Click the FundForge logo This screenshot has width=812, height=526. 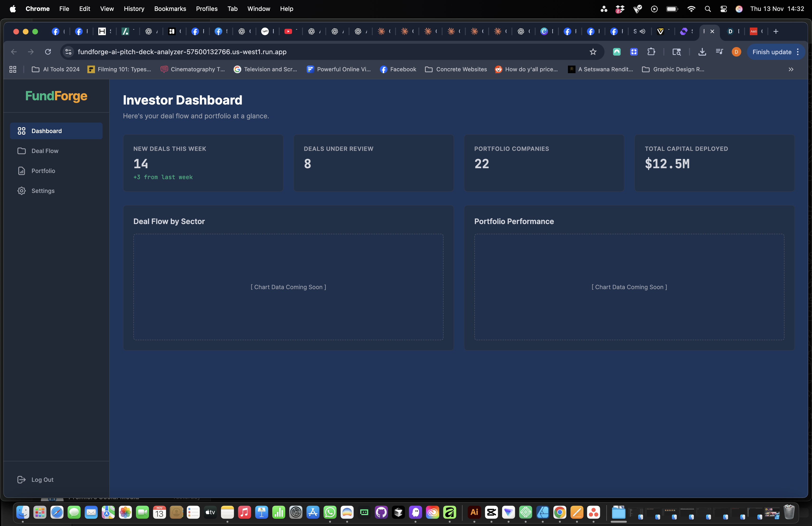[x=56, y=96]
